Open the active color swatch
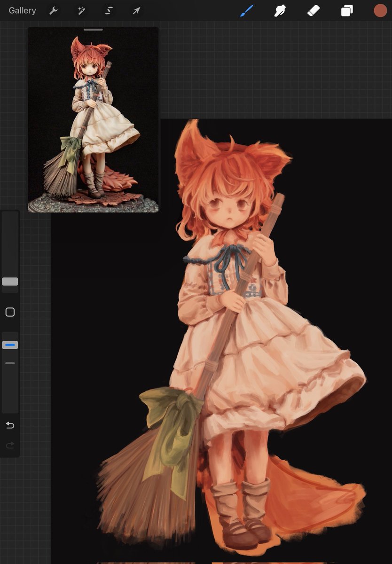 click(x=380, y=10)
